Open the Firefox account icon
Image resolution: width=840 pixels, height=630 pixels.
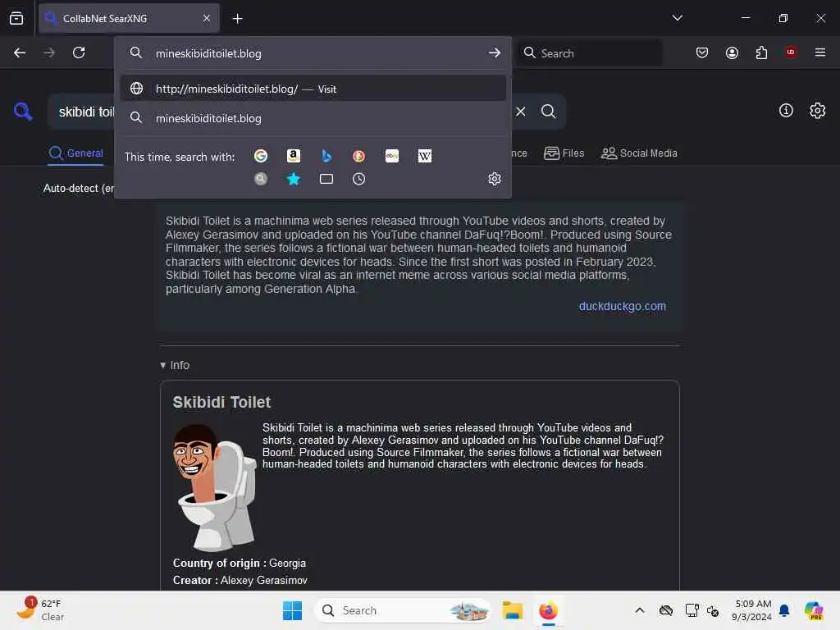[x=732, y=52]
